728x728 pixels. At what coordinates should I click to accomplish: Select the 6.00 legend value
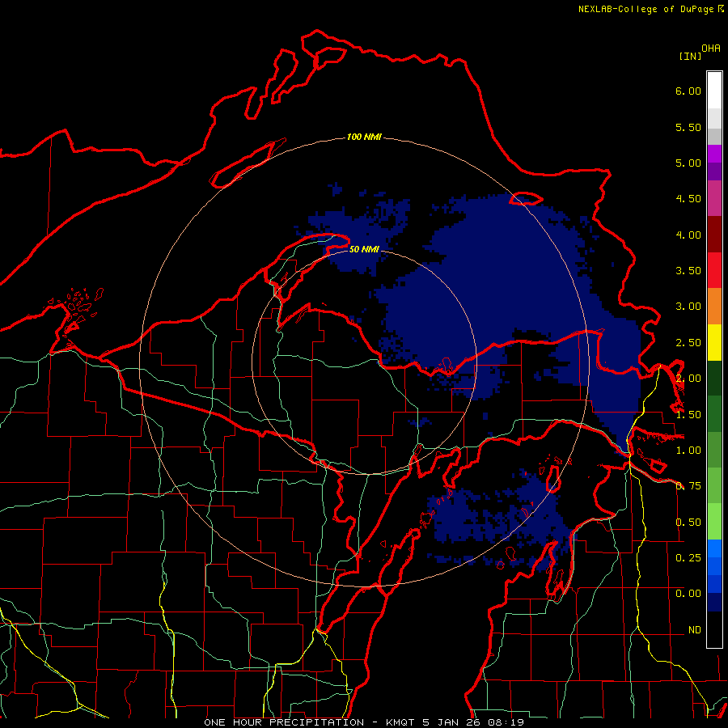688,91
